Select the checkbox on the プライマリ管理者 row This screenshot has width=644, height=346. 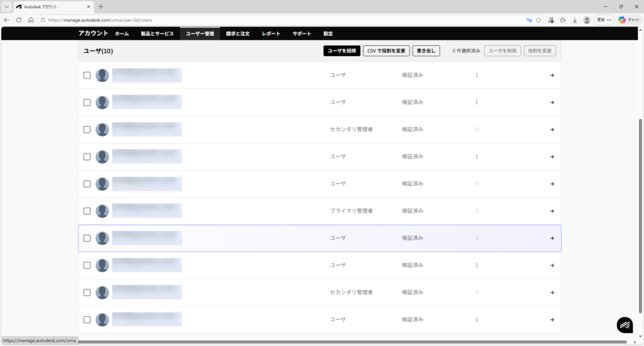pos(87,211)
